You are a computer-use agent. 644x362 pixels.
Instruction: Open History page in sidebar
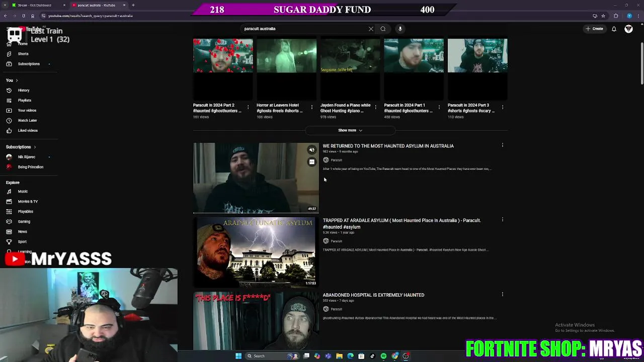(x=24, y=90)
